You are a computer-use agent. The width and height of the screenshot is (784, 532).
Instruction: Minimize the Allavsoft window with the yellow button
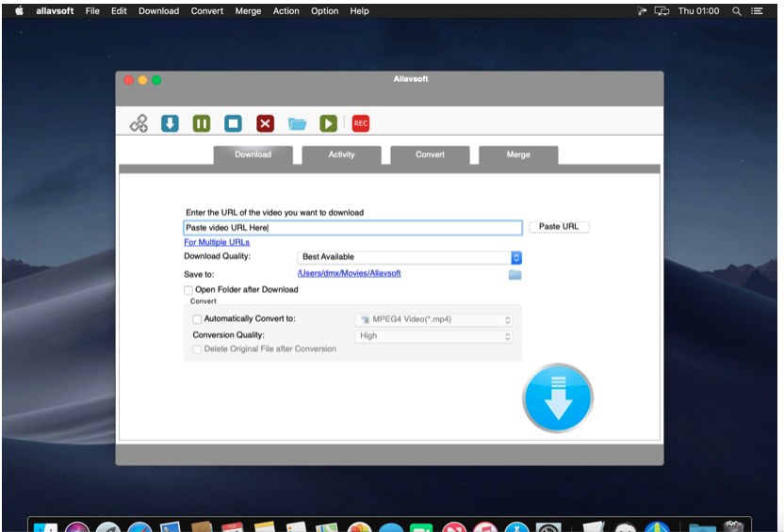click(142, 80)
